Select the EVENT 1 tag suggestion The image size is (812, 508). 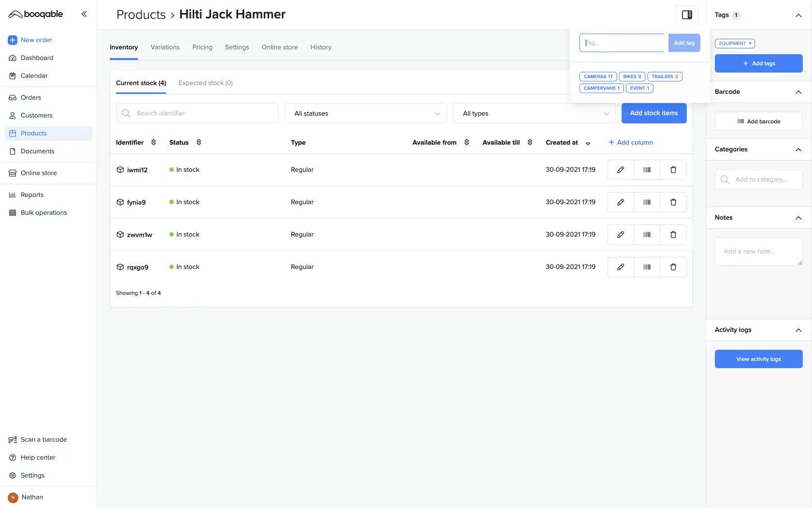click(639, 88)
